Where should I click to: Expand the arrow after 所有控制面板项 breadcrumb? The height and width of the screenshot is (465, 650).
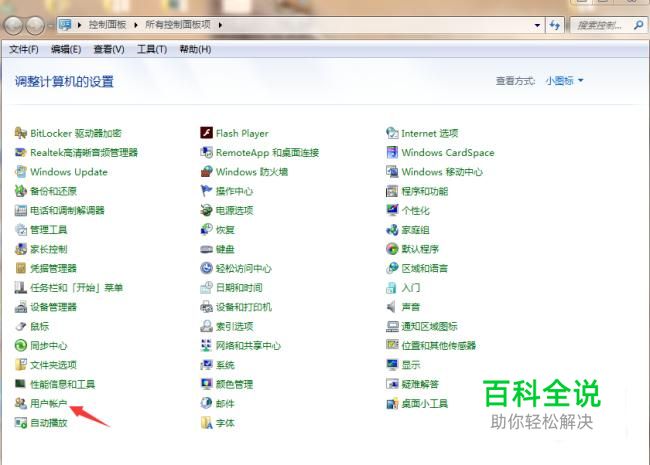tap(220, 25)
